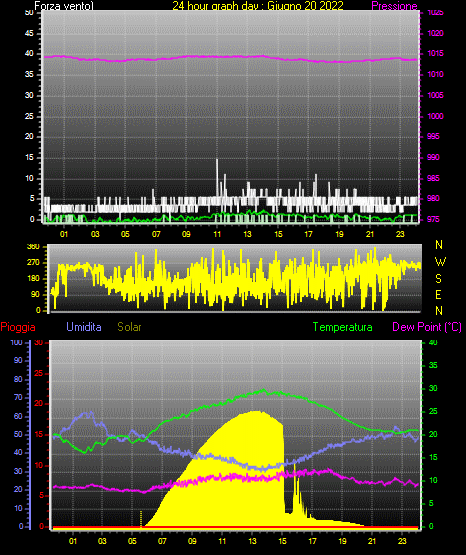466x555 pixels.
Task: Click hour 15 on bottom chart axis
Action: tap(282, 541)
